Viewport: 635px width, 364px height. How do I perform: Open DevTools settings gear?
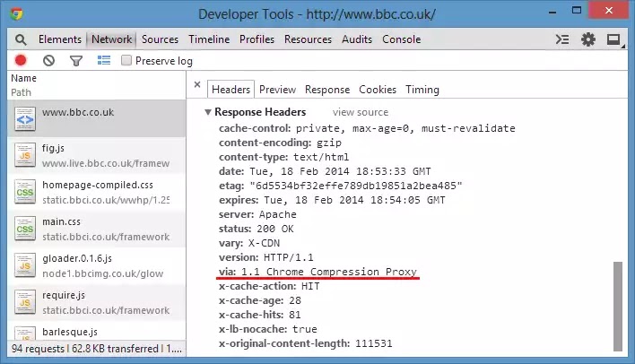[x=588, y=39]
